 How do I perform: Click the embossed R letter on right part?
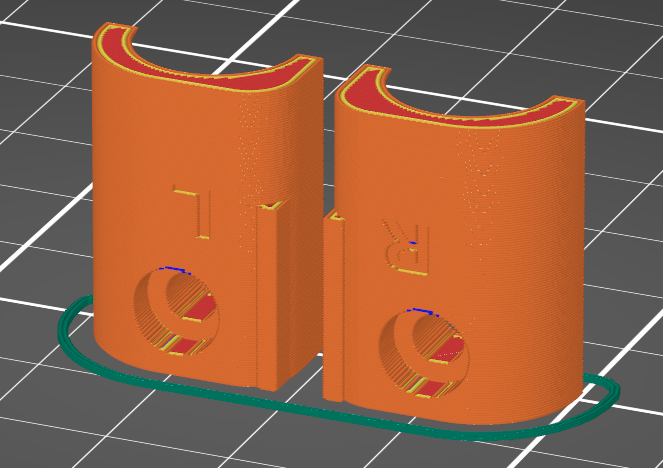[x=407, y=247]
